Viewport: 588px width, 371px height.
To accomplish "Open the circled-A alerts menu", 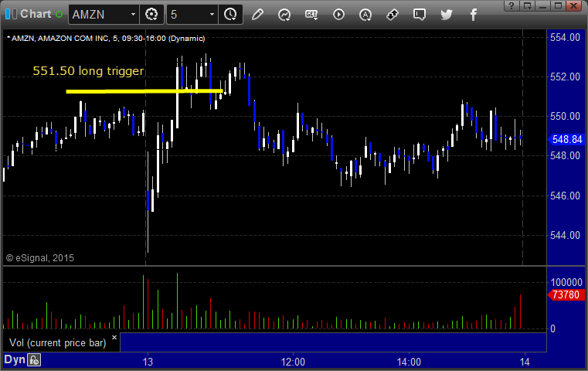I will click(x=365, y=15).
